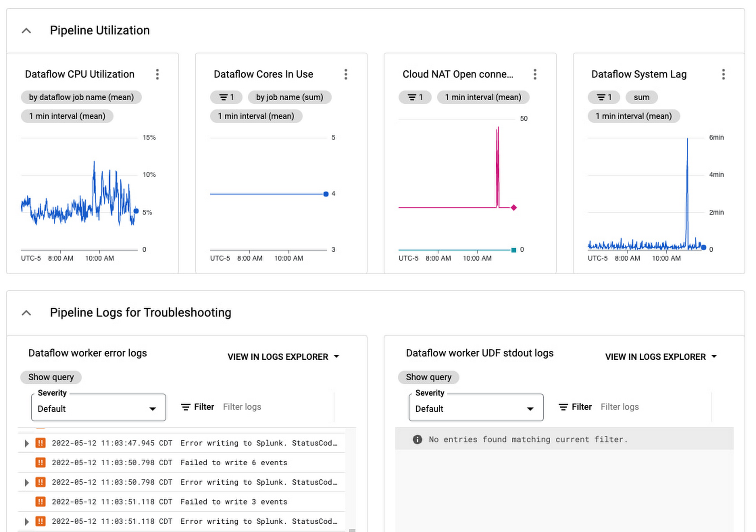The image size is (756, 532).
Task: Click Cloud NAT '1 min interval (mean)' chip
Action: coord(483,97)
